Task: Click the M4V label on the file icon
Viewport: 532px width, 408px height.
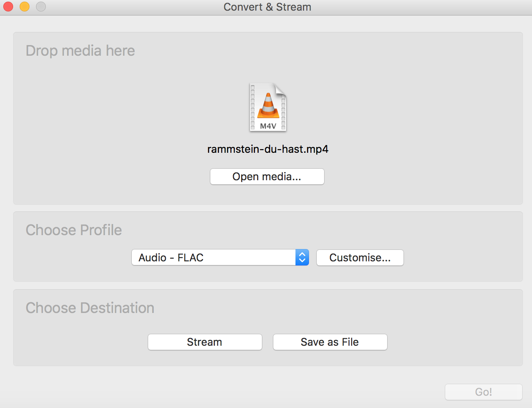Action: 268,126
